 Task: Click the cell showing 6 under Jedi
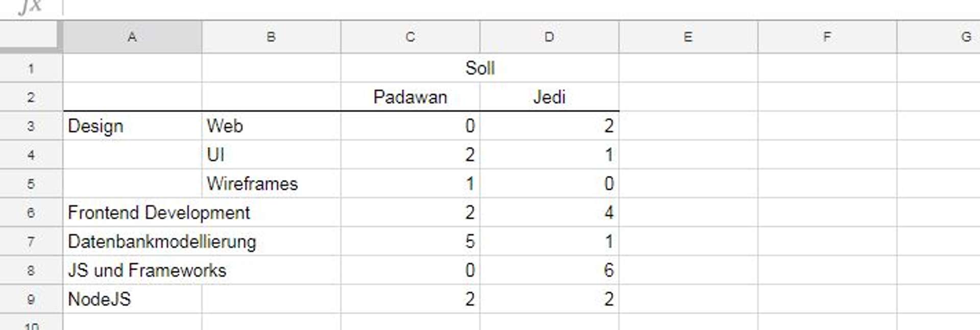pos(549,271)
